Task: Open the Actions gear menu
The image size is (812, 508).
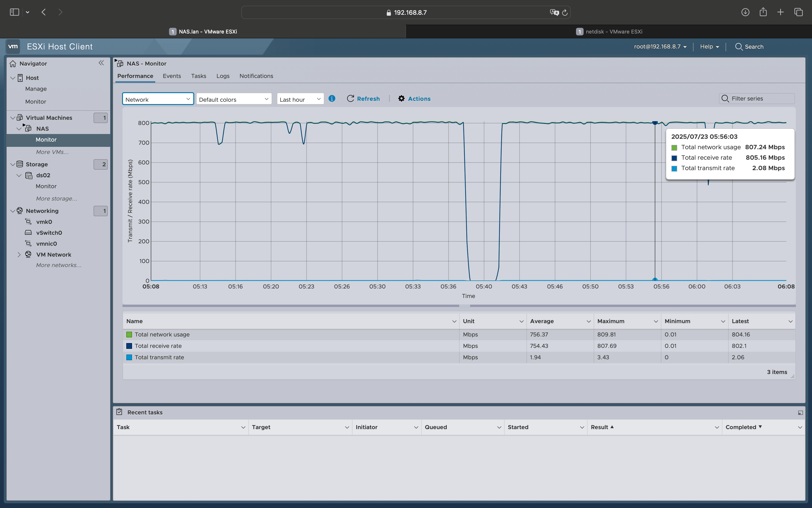Action: click(x=414, y=98)
